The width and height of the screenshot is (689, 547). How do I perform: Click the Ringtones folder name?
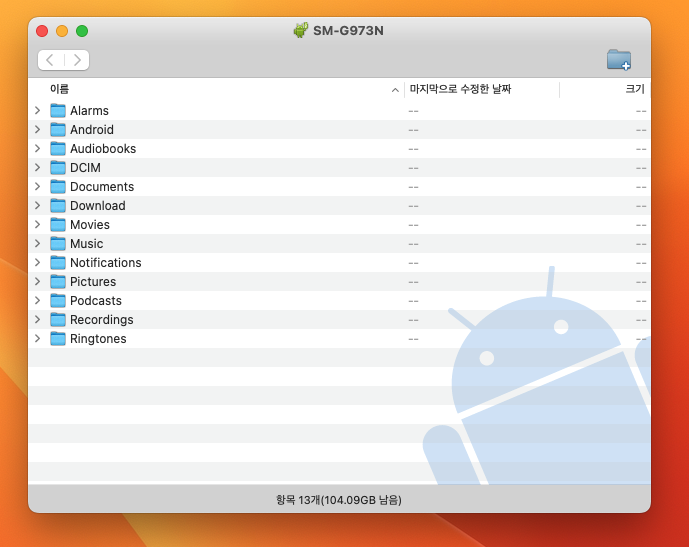coord(98,339)
